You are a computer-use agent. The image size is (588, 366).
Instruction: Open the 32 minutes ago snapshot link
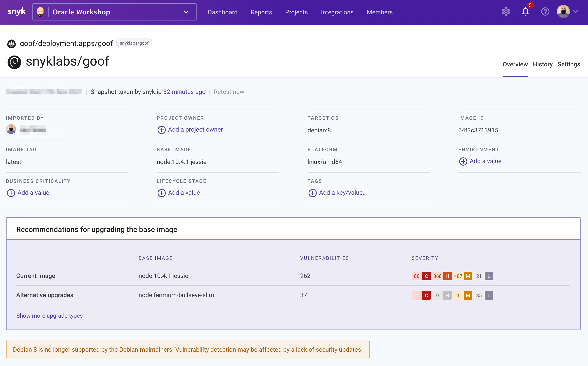pyautogui.click(x=184, y=92)
